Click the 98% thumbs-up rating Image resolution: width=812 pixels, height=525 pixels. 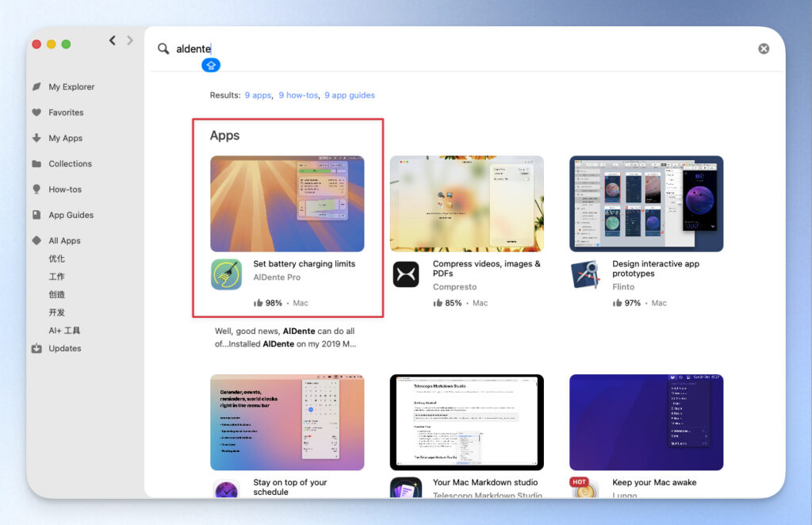268,303
